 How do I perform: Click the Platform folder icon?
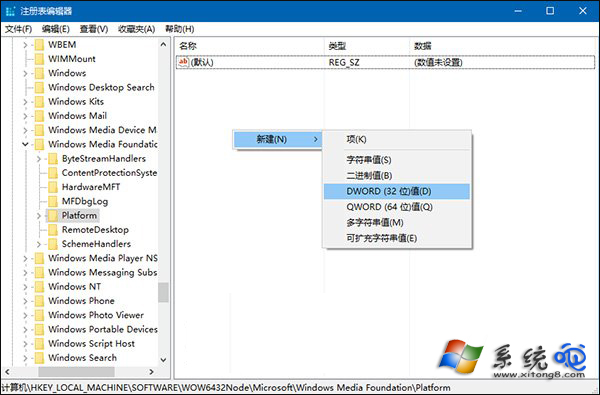point(52,215)
